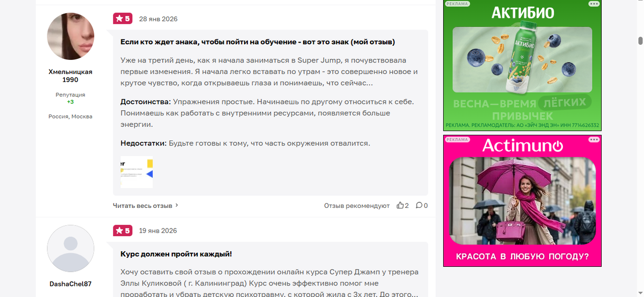Viewport: 644px width, 297px height.
Task: Open DashaChel87 default avatar
Action: 70,248
